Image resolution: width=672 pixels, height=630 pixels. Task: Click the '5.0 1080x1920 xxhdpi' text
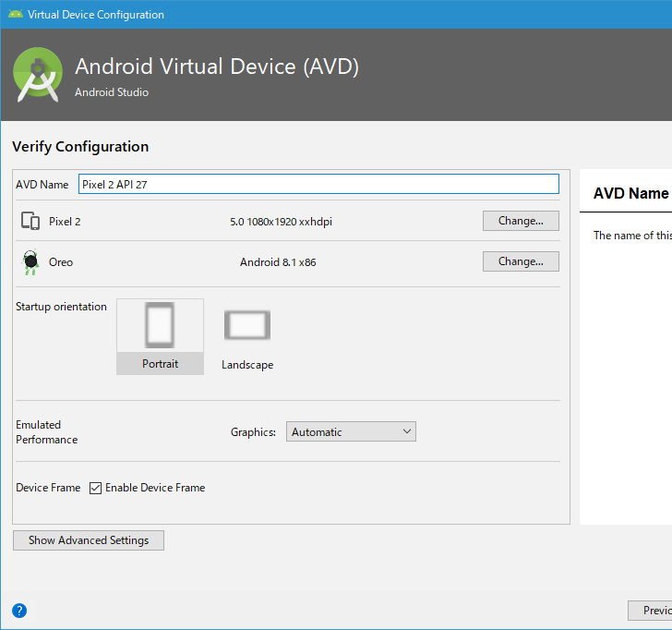pyautogui.click(x=281, y=222)
